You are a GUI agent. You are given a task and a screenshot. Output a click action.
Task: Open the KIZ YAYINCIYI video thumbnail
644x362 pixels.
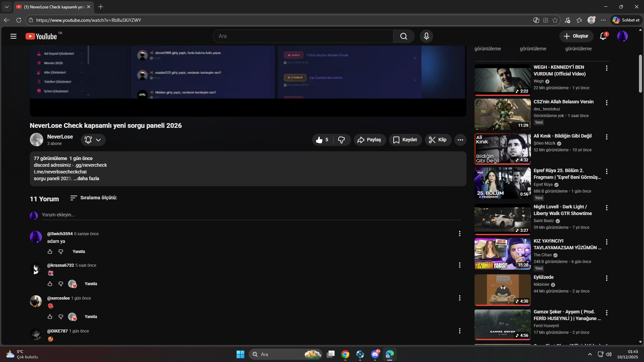[503, 254]
